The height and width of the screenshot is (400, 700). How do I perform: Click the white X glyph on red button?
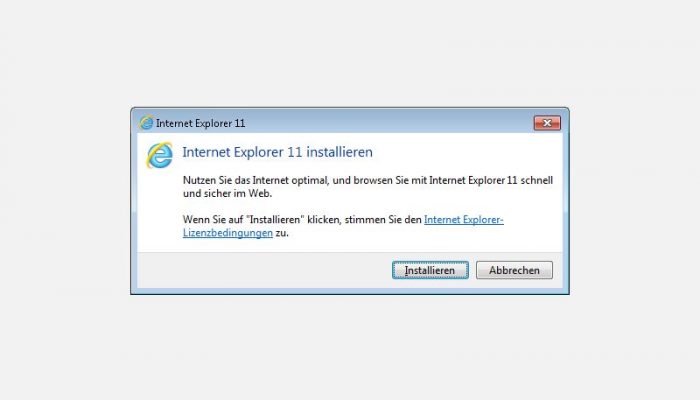[547, 123]
